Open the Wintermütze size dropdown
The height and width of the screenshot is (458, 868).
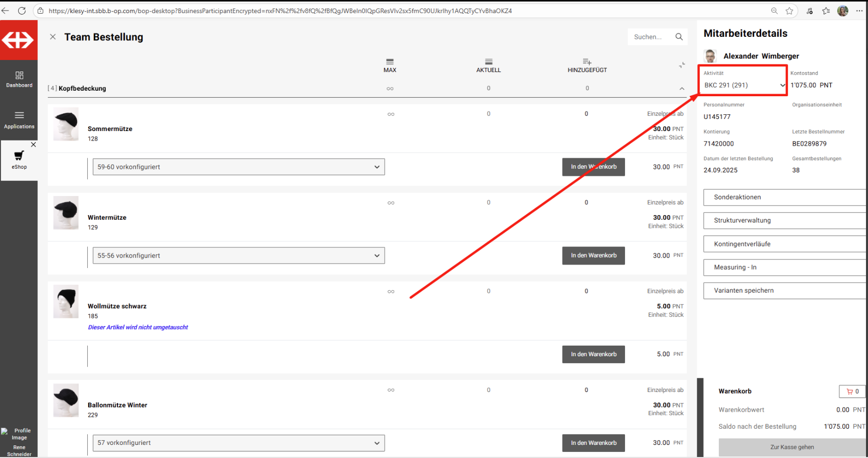click(x=238, y=255)
